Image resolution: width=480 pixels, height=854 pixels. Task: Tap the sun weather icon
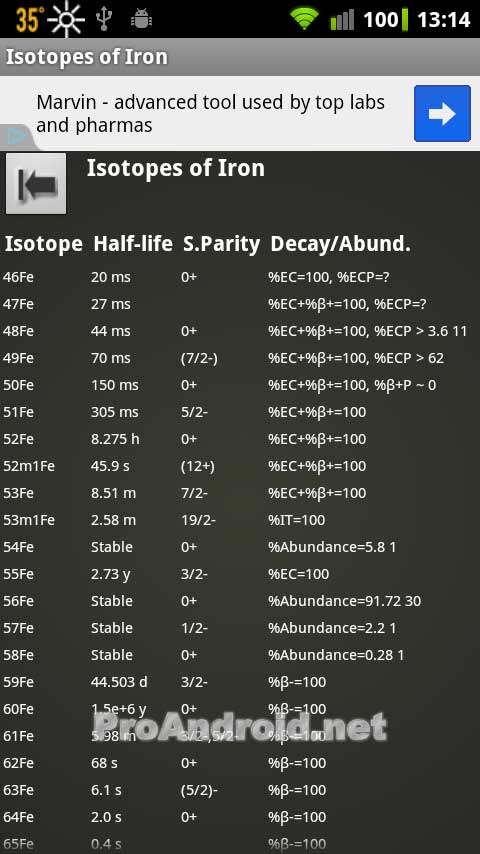[x=66, y=20]
